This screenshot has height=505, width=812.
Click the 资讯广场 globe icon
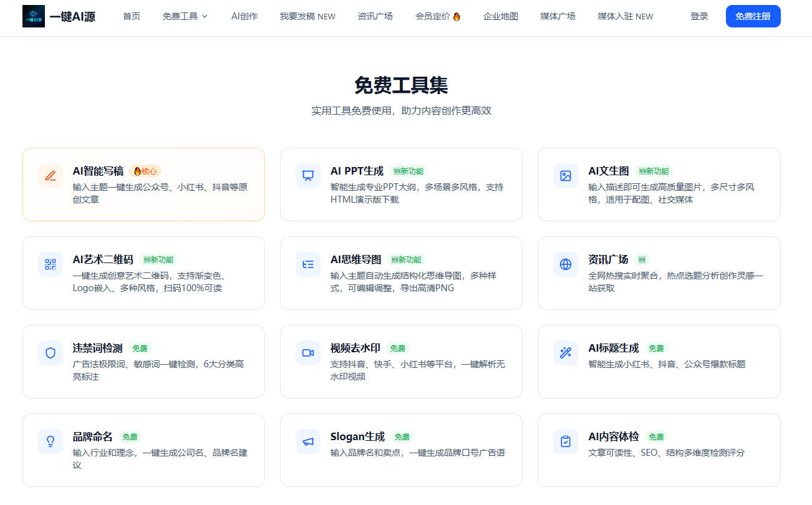click(566, 264)
